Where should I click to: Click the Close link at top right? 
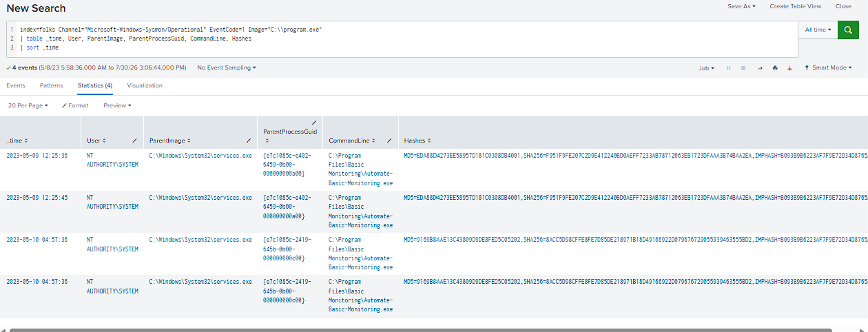(843, 6)
